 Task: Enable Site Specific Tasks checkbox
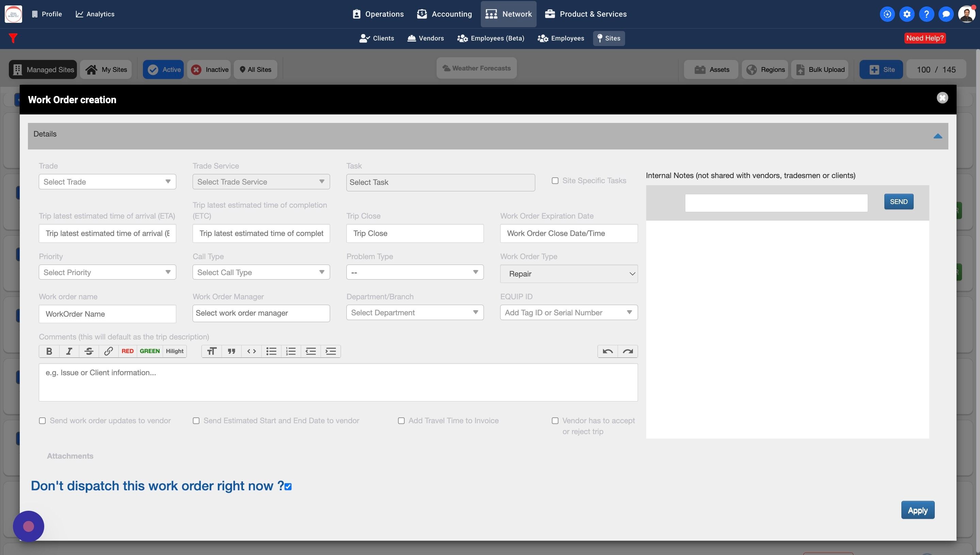click(x=555, y=181)
